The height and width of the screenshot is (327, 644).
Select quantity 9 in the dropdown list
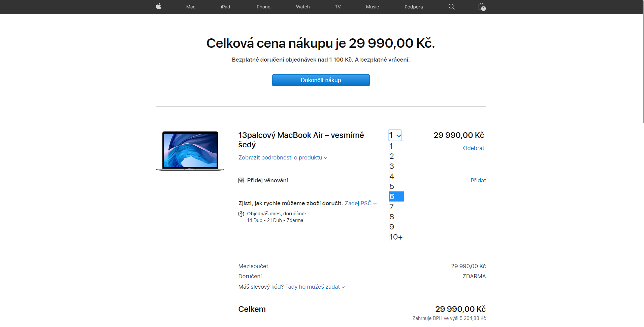coord(396,227)
